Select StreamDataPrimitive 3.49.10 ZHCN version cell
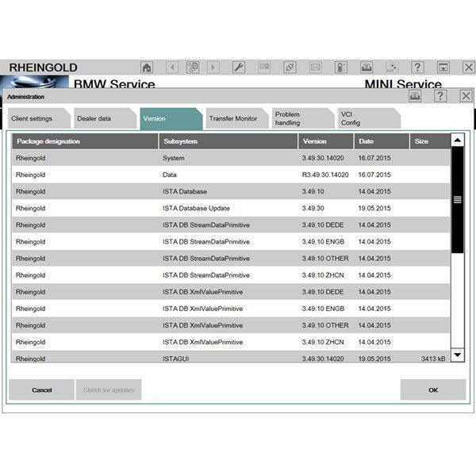This screenshot has height=476, width=476. (323, 275)
